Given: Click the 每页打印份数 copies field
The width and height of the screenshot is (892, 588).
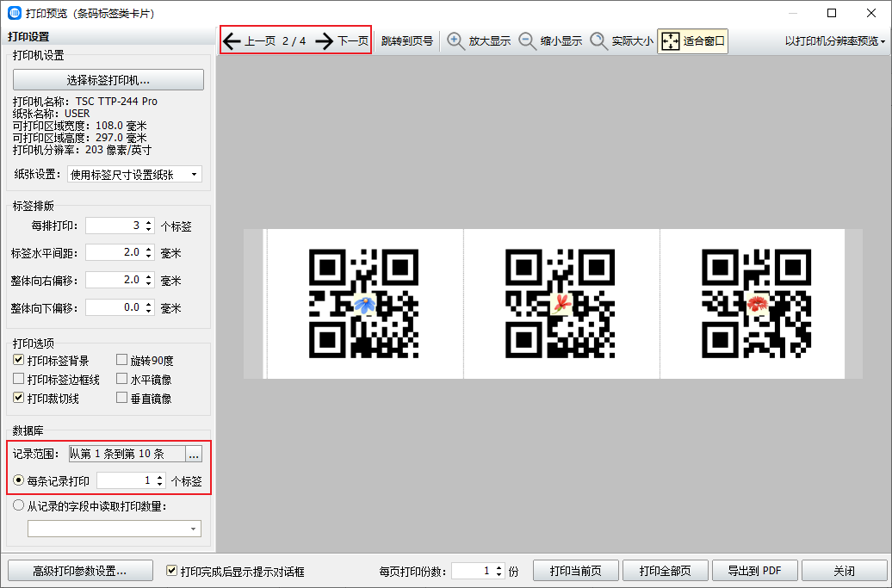Looking at the screenshot, I should [472, 571].
